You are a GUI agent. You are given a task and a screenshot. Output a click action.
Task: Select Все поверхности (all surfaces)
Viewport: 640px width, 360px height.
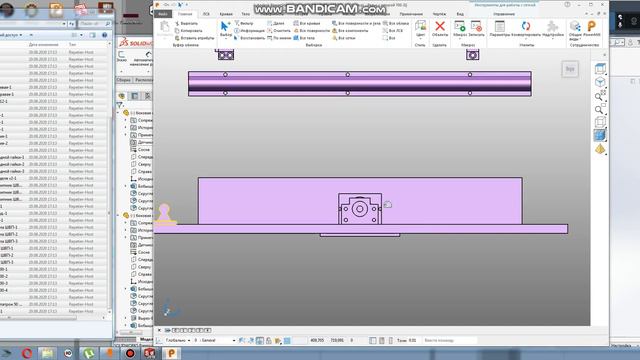(x=311, y=31)
